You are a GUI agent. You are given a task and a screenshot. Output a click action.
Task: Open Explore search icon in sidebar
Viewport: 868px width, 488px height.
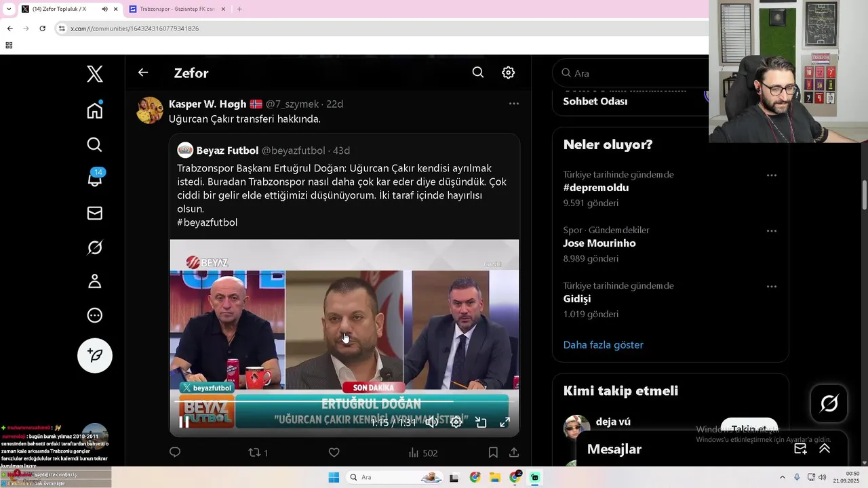point(95,144)
